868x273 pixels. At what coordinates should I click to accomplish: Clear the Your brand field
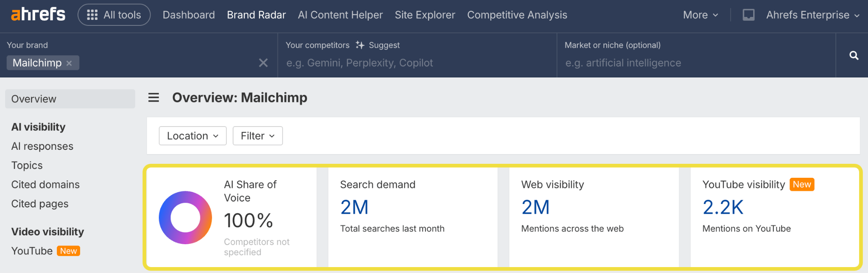click(263, 63)
